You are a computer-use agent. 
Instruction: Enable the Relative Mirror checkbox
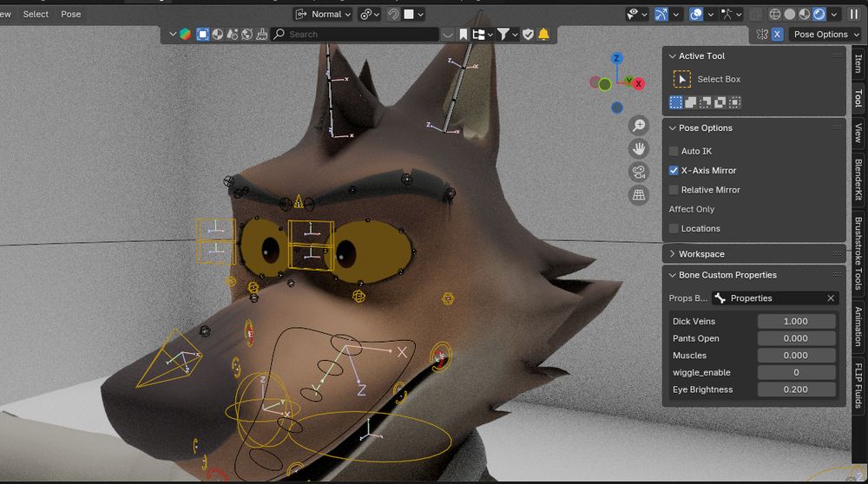pos(674,190)
